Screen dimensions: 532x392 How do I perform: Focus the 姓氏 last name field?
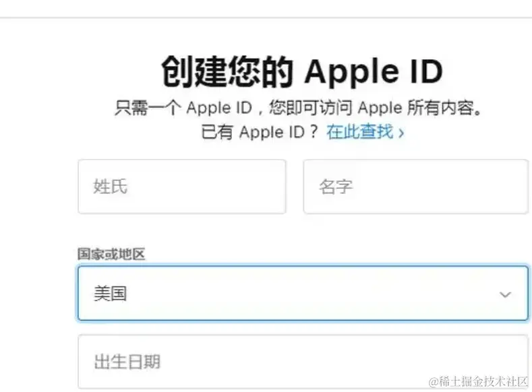pos(182,187)
